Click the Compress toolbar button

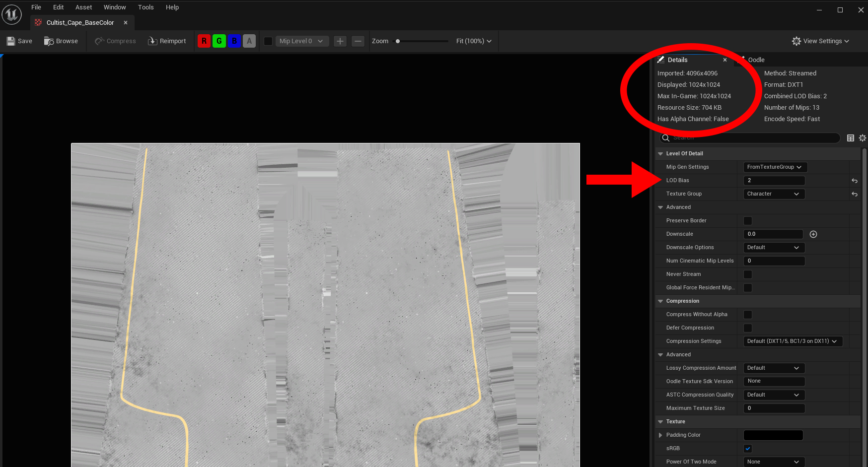tap(115, 41)
